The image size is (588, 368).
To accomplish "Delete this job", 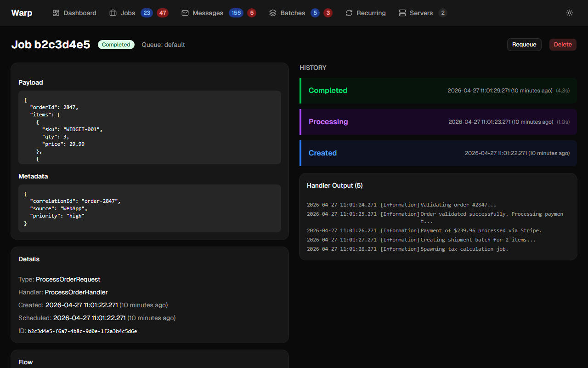I will point(563,45).
